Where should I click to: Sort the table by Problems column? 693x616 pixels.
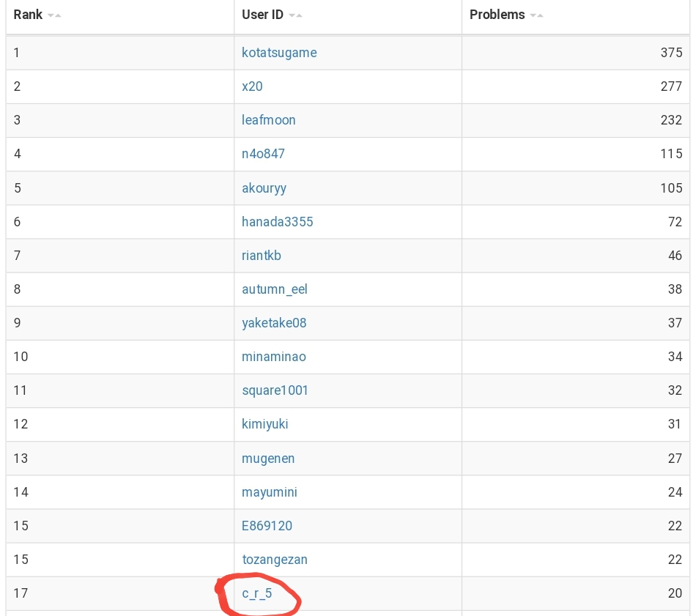click(536, 15)
